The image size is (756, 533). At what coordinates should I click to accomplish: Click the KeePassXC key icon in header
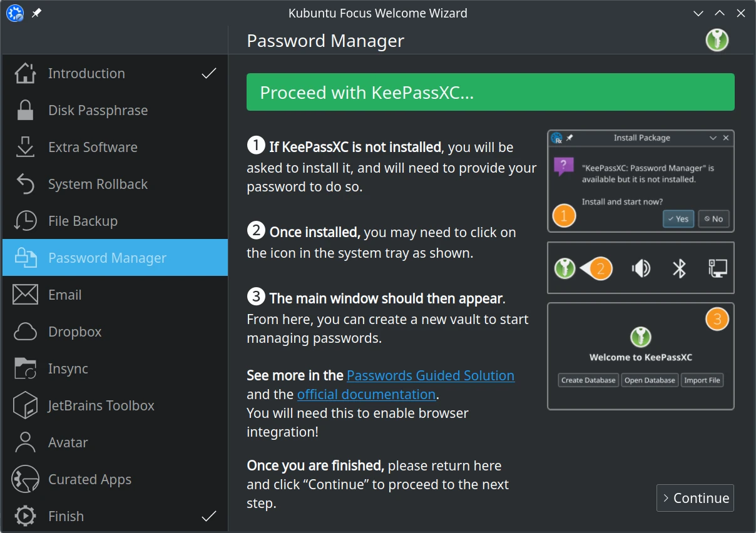pos(717,40)
